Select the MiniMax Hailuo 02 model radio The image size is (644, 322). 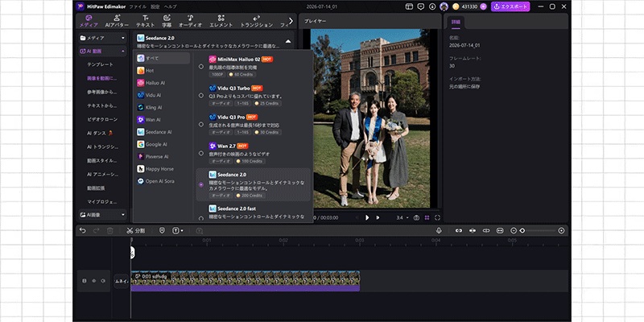click(200, 67)
